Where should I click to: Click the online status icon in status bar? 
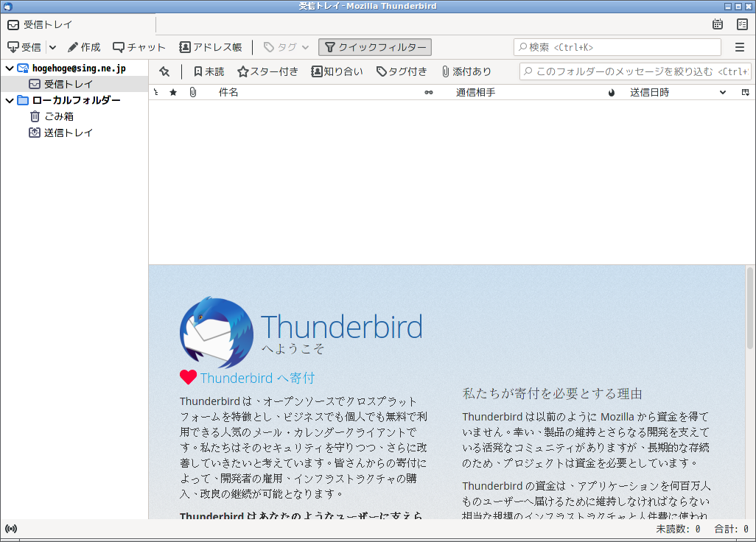[11, 529]
